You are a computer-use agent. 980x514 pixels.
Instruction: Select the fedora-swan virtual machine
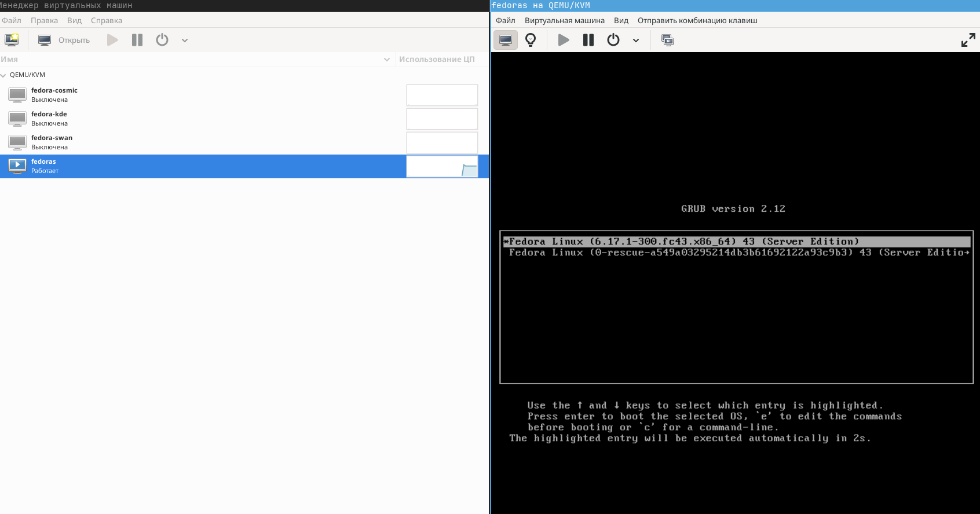[52, 142]
